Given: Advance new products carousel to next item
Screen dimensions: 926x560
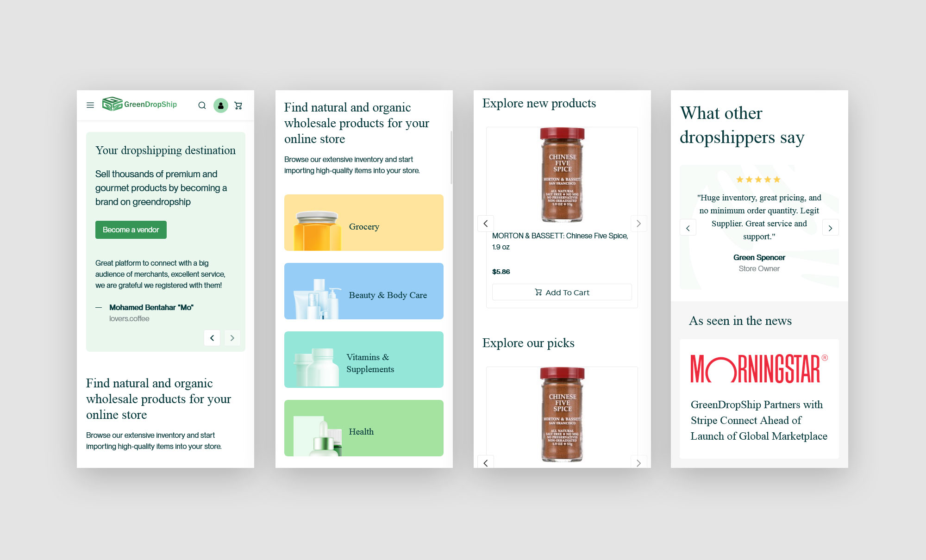Looking at the screenshot, I should [638, 224].
